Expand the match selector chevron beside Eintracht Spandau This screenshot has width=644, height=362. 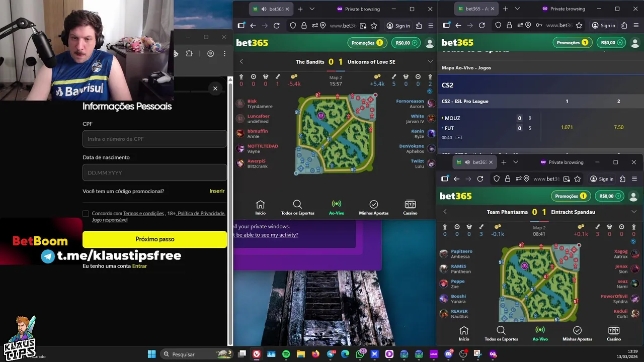[634, 212]
